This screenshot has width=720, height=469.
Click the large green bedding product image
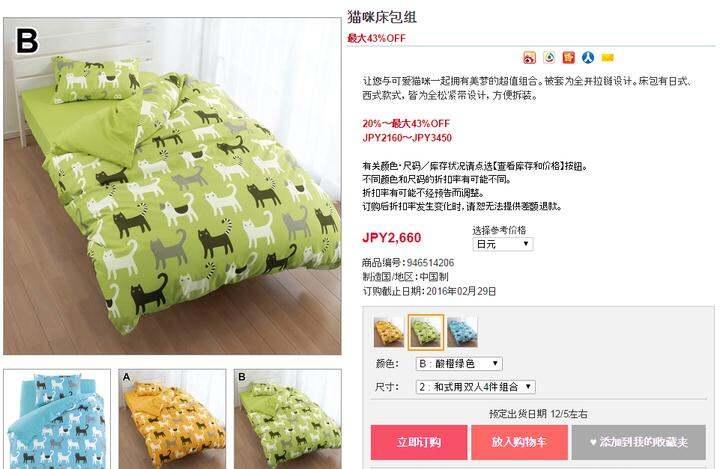pyautogui.click(x=172, y=186)
